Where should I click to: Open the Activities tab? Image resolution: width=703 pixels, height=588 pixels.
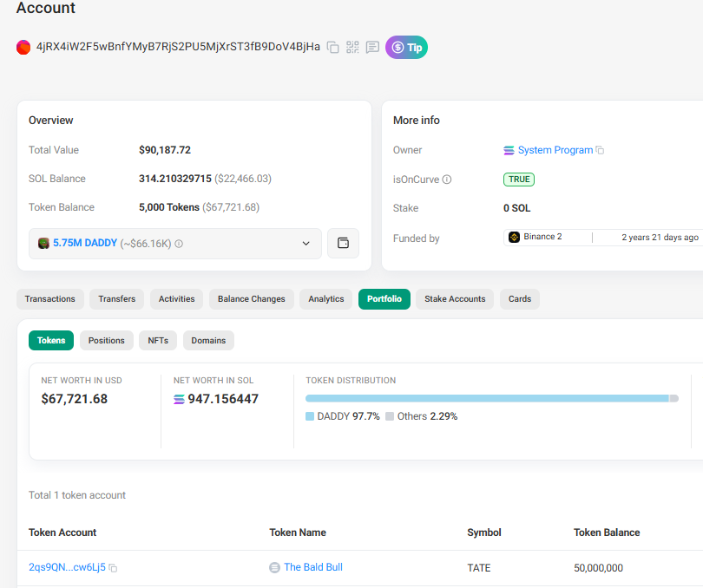tap(177, 299)
